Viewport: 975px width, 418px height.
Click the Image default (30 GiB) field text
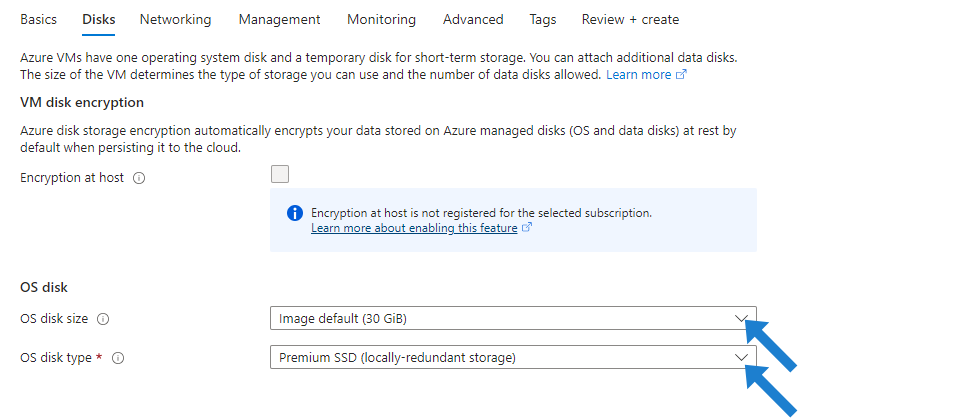tap(343, 319)
